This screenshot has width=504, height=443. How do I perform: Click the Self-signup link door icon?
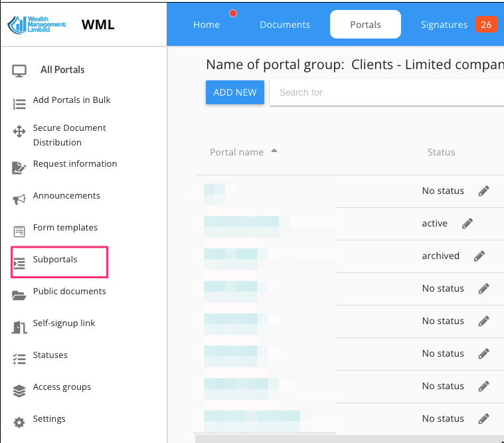pos(19,327)
